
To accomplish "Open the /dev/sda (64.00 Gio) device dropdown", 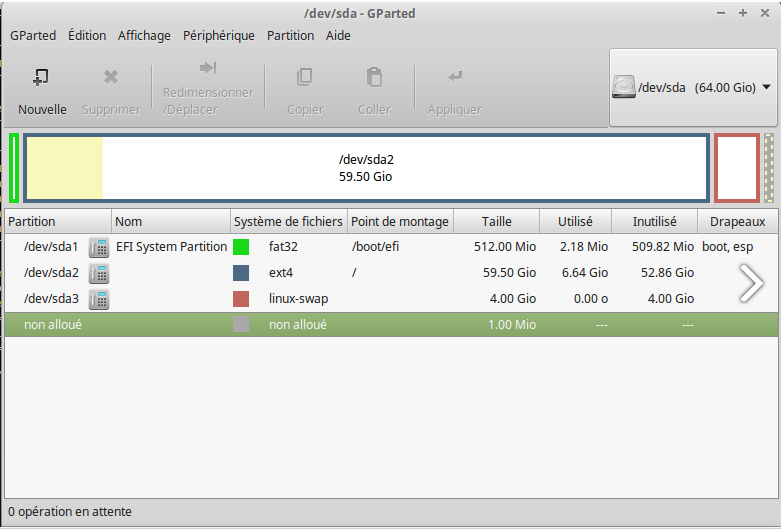I will click(693, 87).
